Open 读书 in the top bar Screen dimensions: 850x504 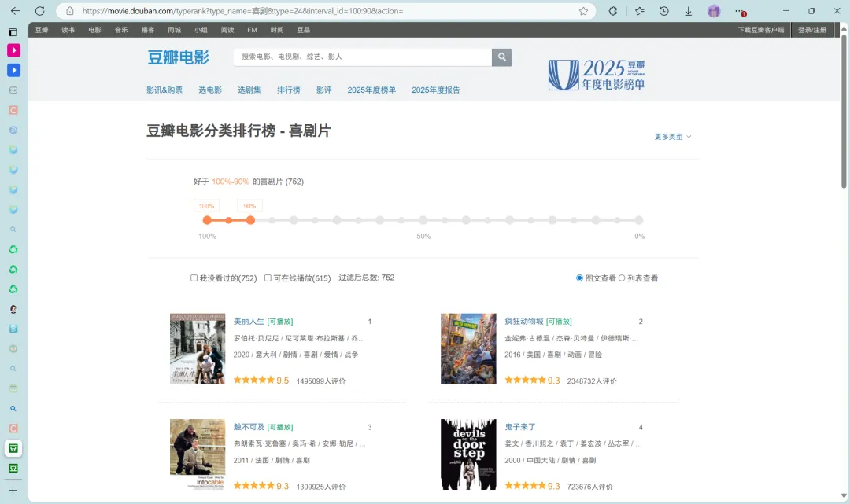point(68,30)
